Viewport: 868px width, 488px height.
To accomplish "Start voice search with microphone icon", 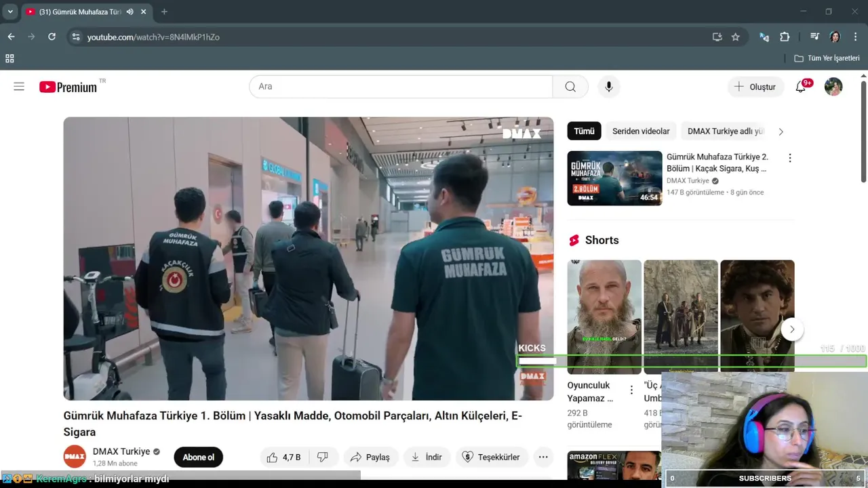I will tap(608, 87).
